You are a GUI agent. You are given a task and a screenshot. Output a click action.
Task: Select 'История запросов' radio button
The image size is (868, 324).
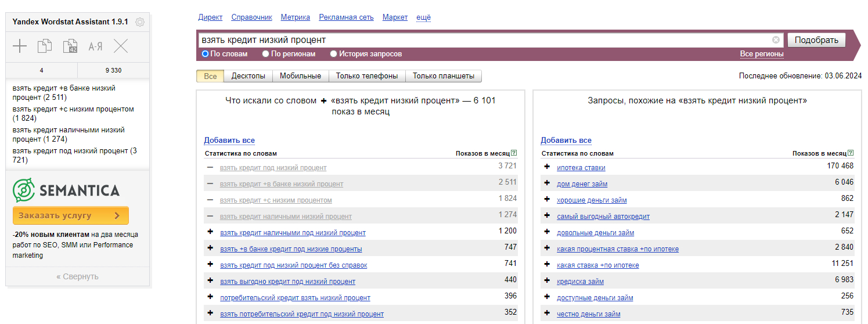tap(333, 54)
